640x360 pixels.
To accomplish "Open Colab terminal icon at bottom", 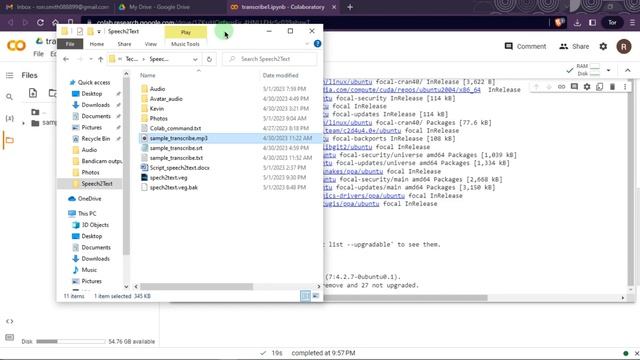I will point(9,337).
